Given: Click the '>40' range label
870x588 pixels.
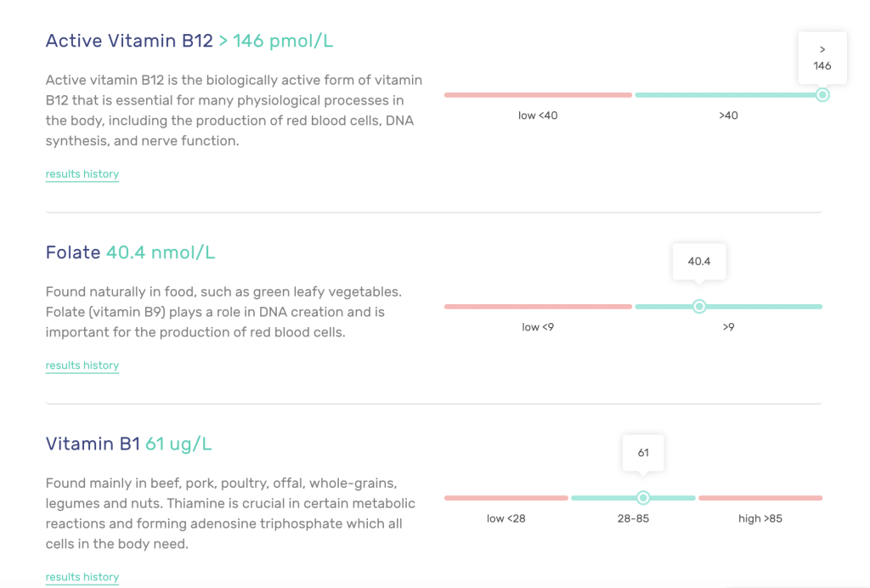Looking at the screenshot, I should click(x=728, y=116).
